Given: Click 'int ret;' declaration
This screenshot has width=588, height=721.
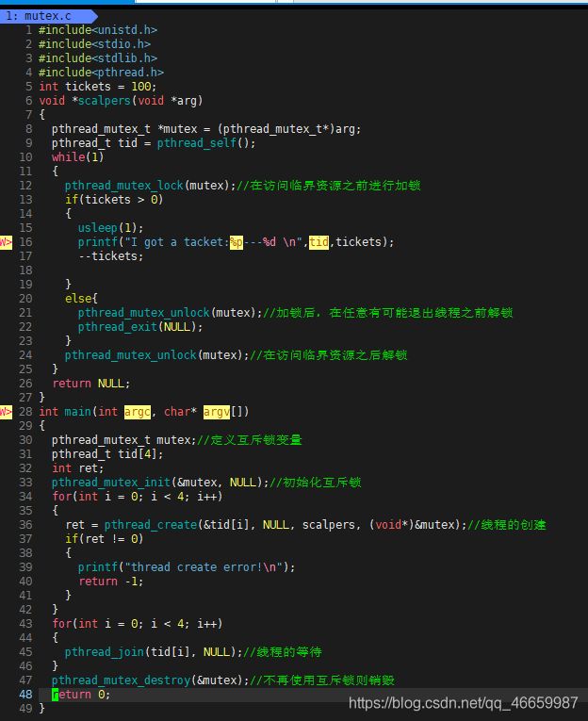Looking at the screenshot, I should point(78,468).
